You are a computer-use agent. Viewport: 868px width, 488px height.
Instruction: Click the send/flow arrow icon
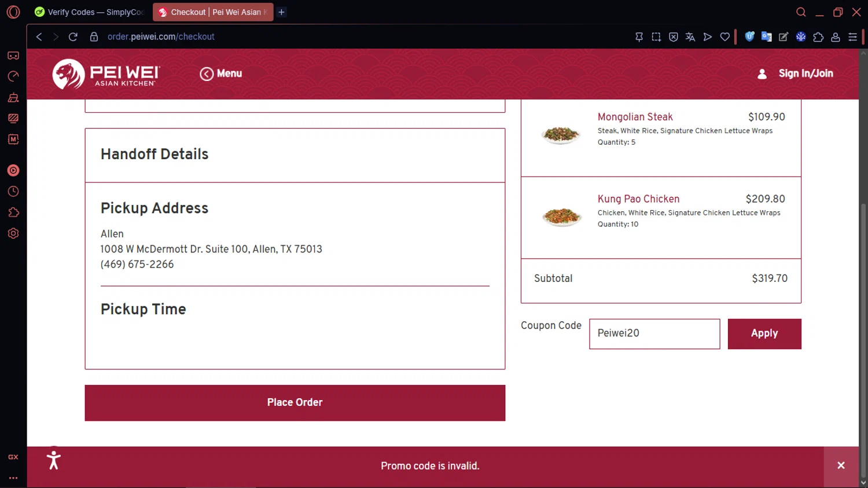point(708,36)
